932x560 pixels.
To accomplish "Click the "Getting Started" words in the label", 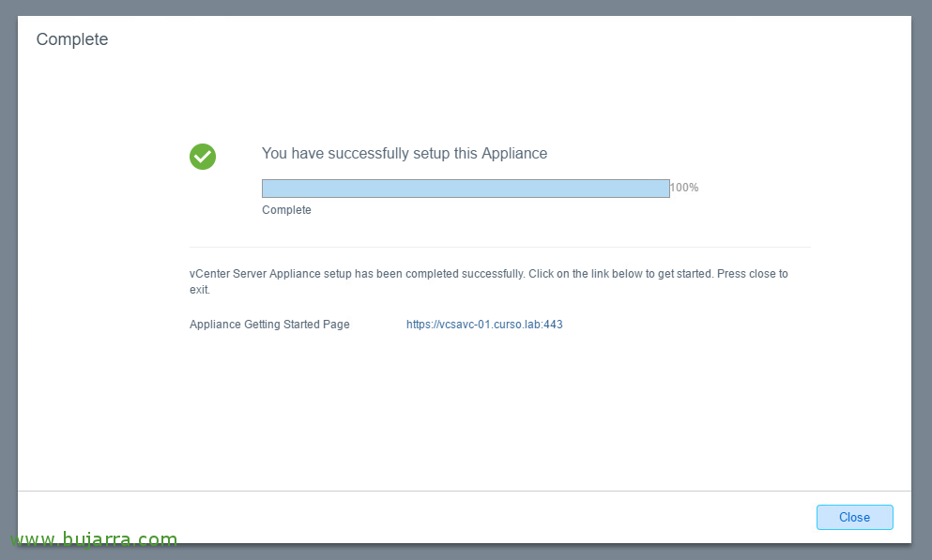I will pos(280,325).
